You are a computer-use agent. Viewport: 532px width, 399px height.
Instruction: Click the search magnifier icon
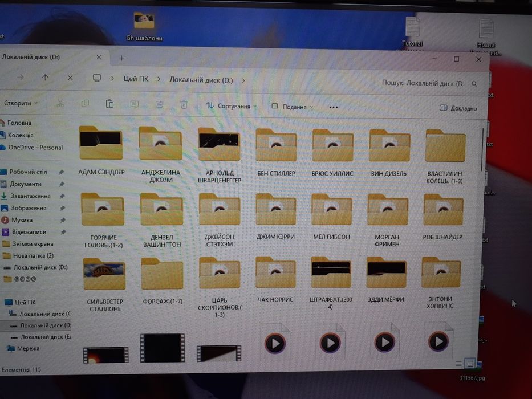tap(474, 83)
